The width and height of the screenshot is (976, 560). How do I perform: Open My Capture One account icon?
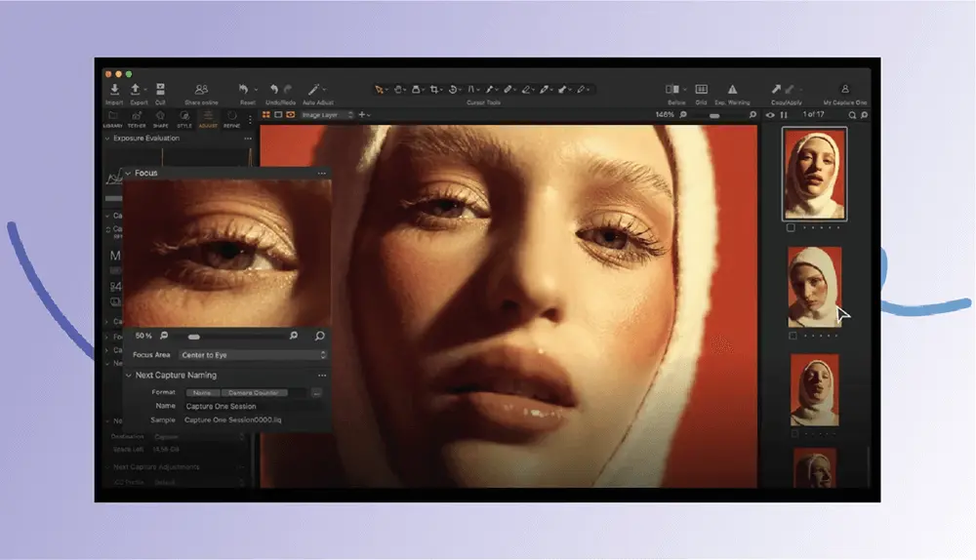pos(844,89)
